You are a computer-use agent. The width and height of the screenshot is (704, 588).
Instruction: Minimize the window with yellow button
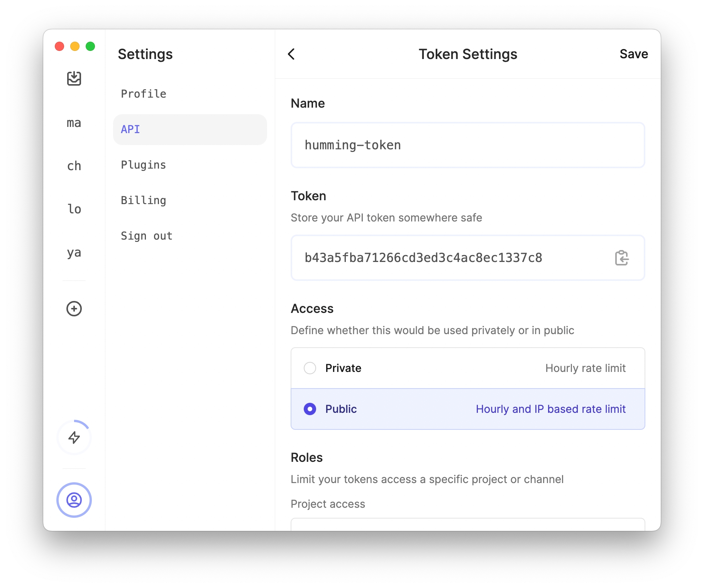(x=75, y=46)
